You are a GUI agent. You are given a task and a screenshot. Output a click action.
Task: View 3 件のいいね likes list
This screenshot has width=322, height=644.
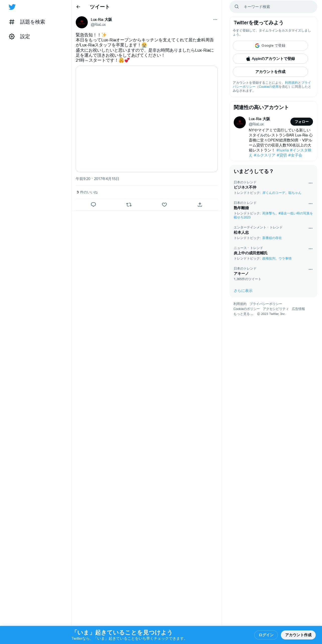[x=87, y=192]
